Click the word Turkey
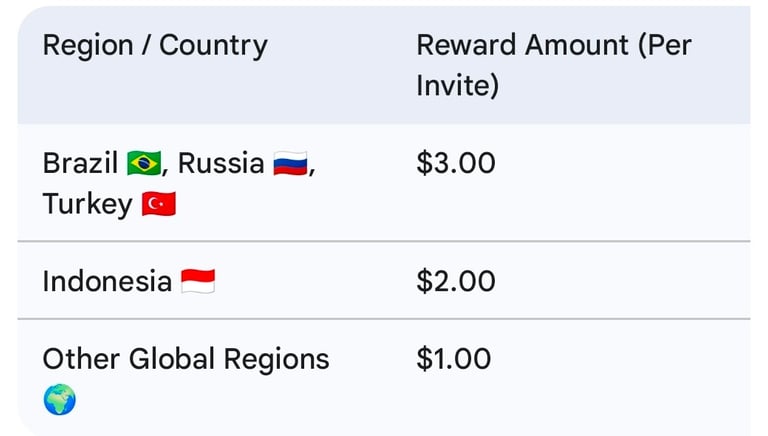This screenshot has height=436, width=768. pos(87,204)
